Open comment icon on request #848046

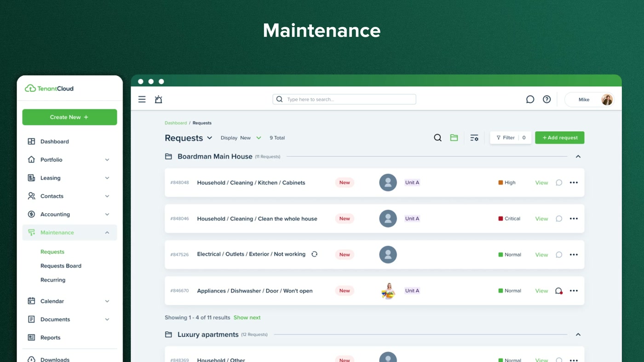click(559, 219)
